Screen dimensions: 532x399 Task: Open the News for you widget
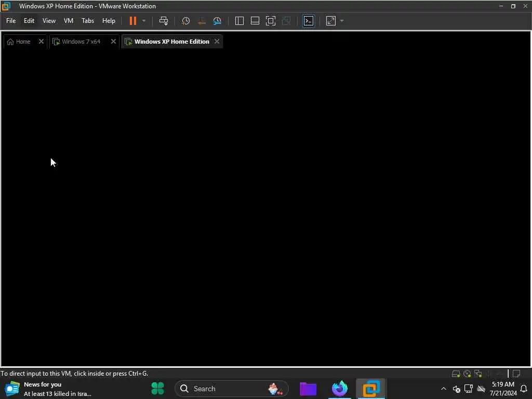[48, 389]
